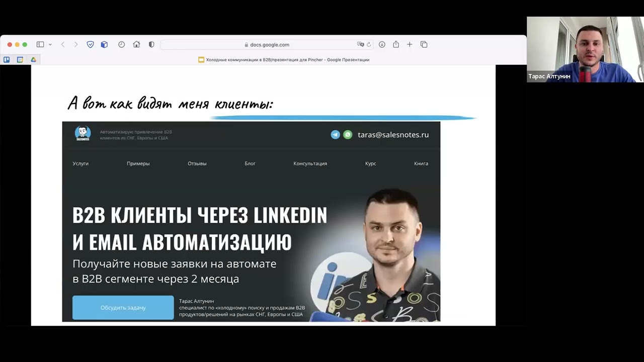Toggle the Safari sidebar
This screenshot has height=362, width=644.
coord(40,45)
